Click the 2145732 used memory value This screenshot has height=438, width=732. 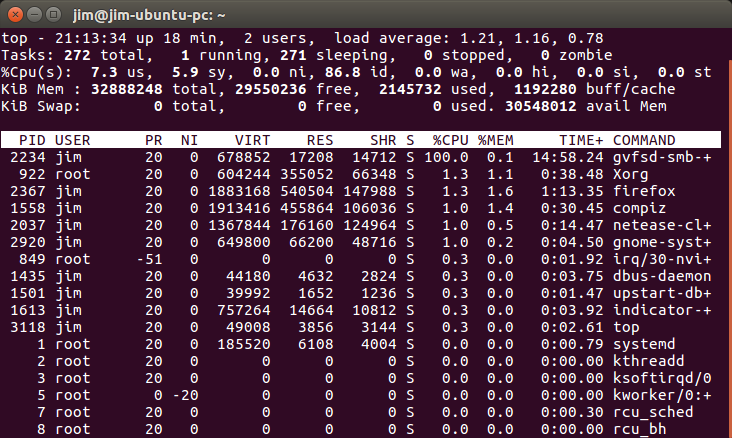tap(410, 89)
